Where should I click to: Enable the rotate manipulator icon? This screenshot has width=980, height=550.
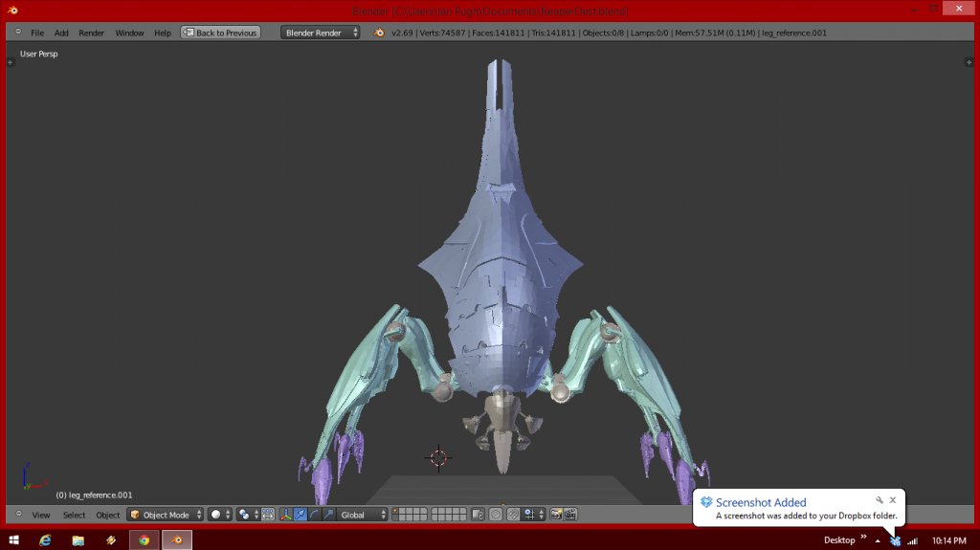pyautogui.click(x=314, y=515)
